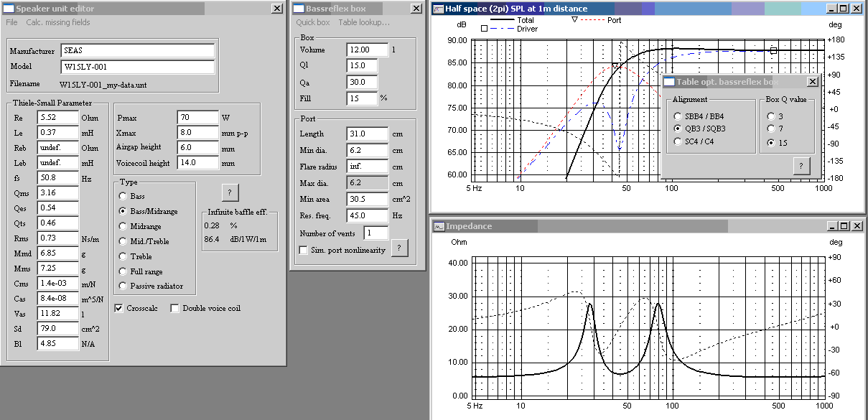The image size is (868, 420).
Task: Open the File menu in Speaker unit editor
Action: 11,22
